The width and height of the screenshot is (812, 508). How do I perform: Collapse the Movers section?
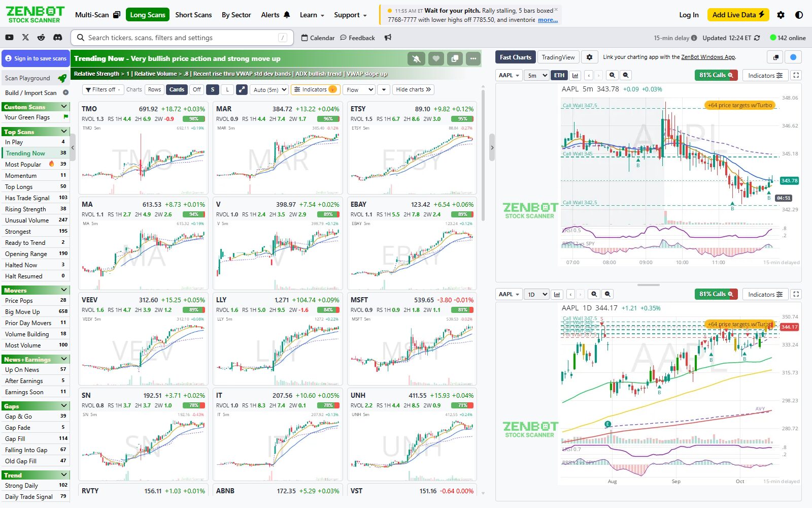coord(64,290)
